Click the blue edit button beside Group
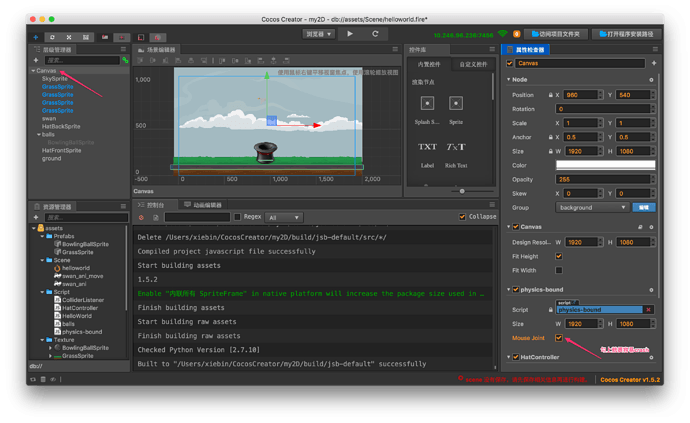690x423 pixels. 644,207
